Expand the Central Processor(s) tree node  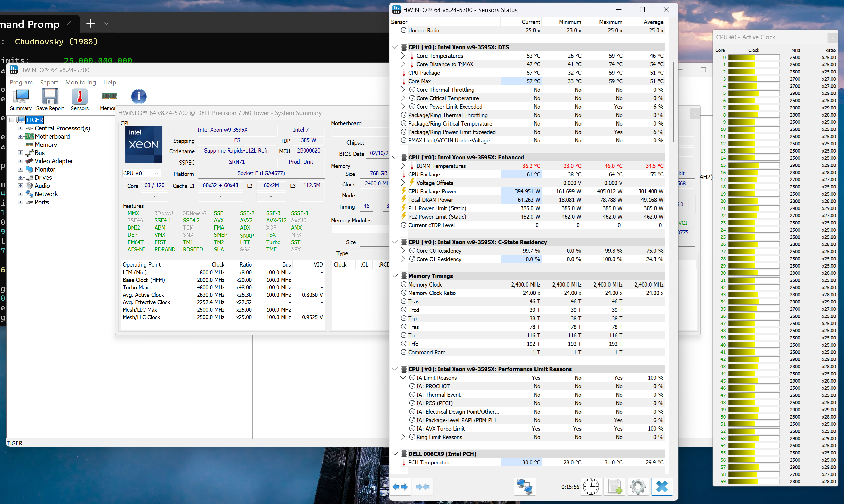pyautogui.click(x=20, y=128)
